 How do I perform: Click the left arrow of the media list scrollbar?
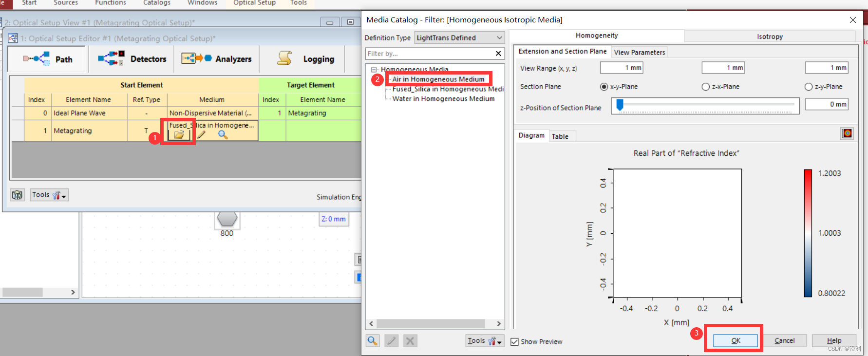pos(372,324)
